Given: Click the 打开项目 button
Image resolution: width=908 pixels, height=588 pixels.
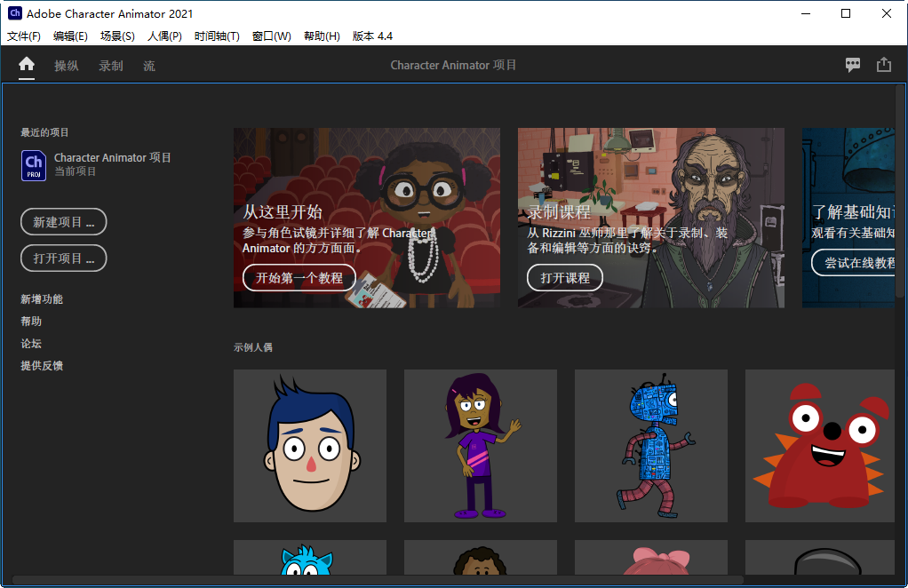Looking at the screenshot, I should tap(63, 258).
